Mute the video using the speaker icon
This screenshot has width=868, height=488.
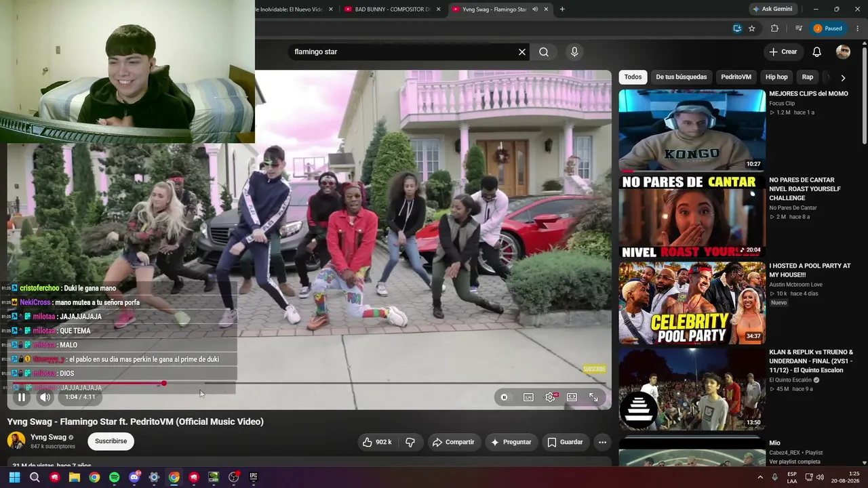[45, 397]
